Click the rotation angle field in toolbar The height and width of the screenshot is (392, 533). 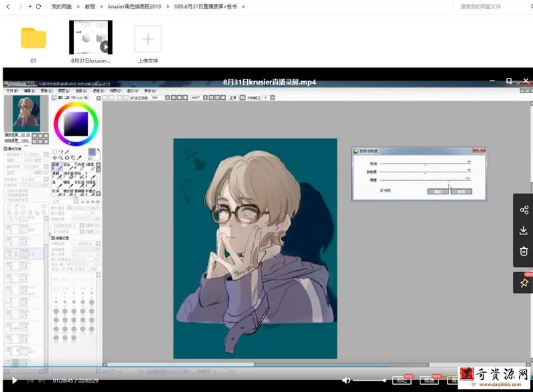[x=196, y=97]
